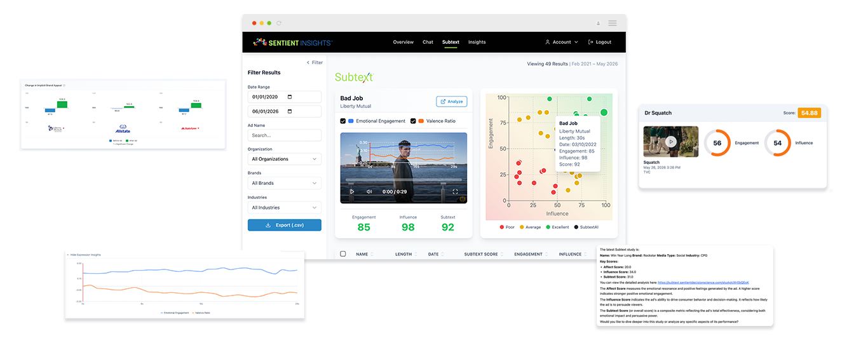Open the Overview tab
Viewport: 868px width, 345px height.
point(403,42)
